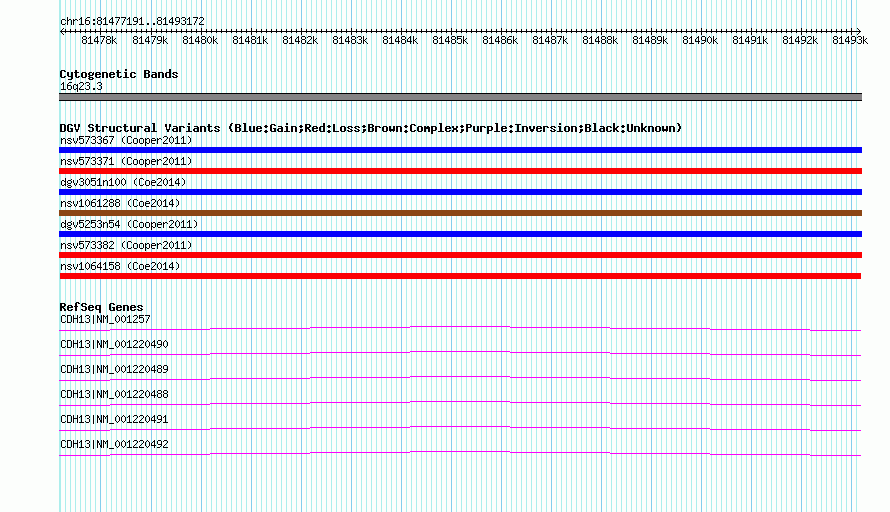This screenshot has width=890, height=512.
Task: Open transcript label CDH13|NM_001257
Action: (x=106, y=320)
